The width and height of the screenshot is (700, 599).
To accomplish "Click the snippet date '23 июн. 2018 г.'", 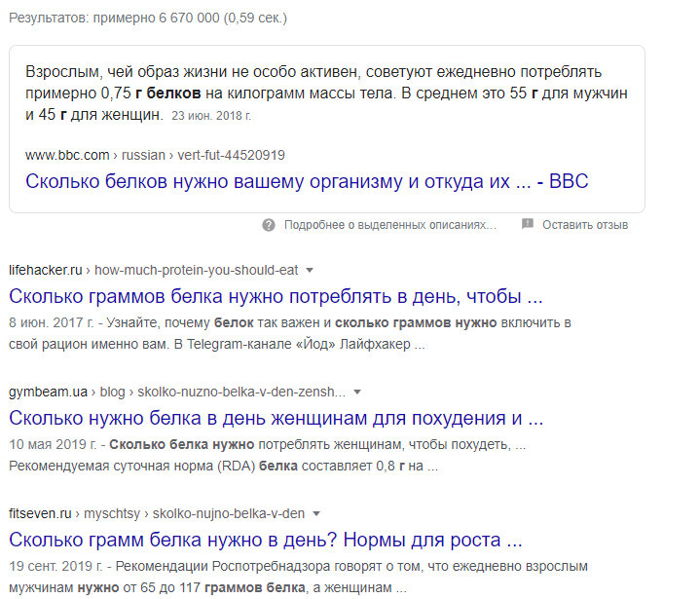I will click(211, 116).
